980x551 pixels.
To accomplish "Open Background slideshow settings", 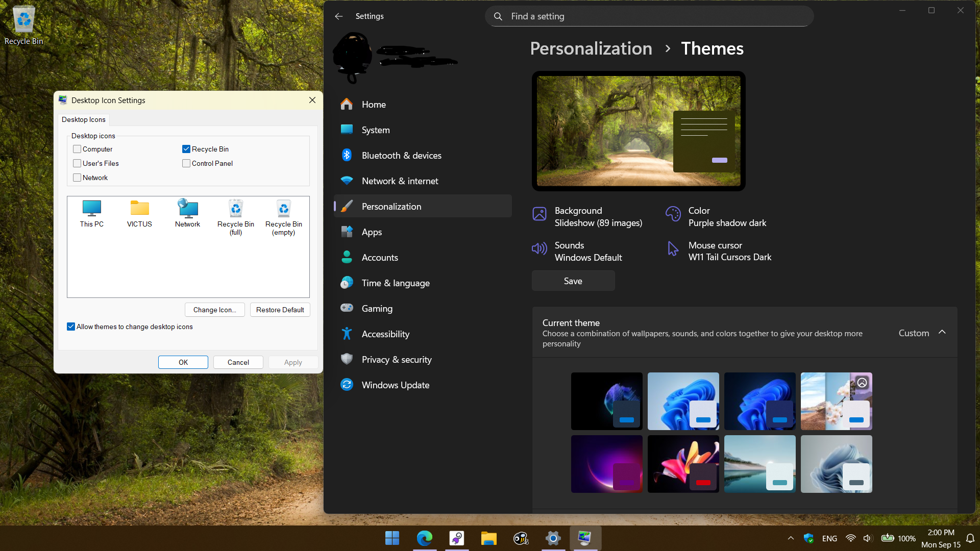I will [587, 217].
